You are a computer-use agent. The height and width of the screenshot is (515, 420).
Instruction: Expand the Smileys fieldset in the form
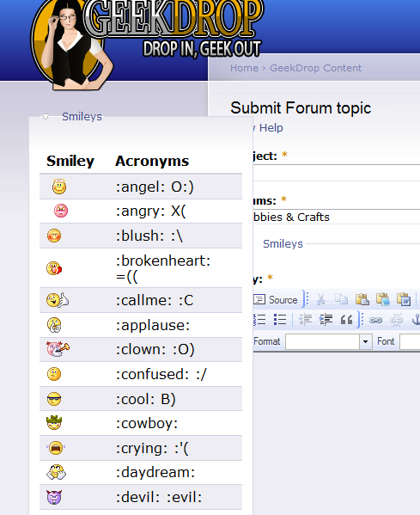click(x=283, y=243)
